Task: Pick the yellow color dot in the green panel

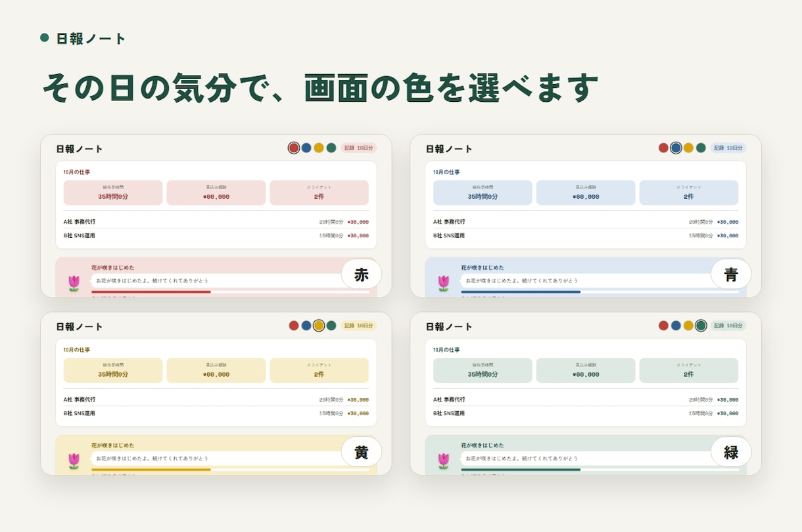Action: pyautogui.click(x=688, y=325)
